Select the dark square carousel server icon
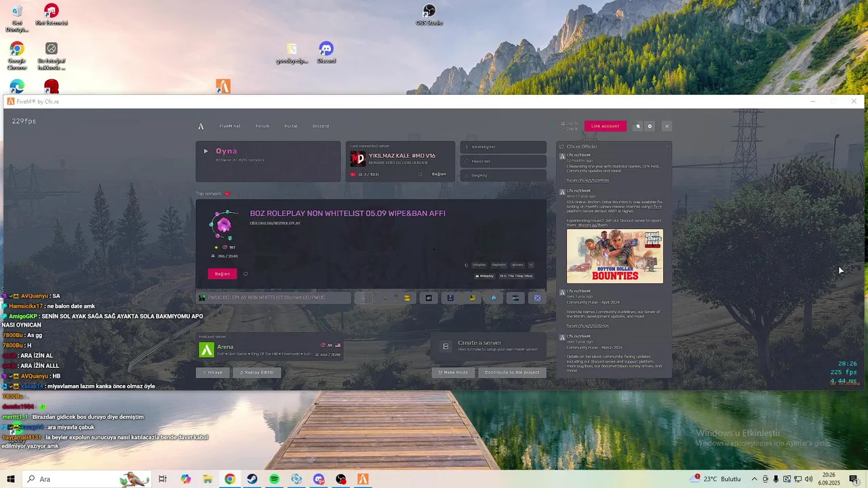 point(429,298)
